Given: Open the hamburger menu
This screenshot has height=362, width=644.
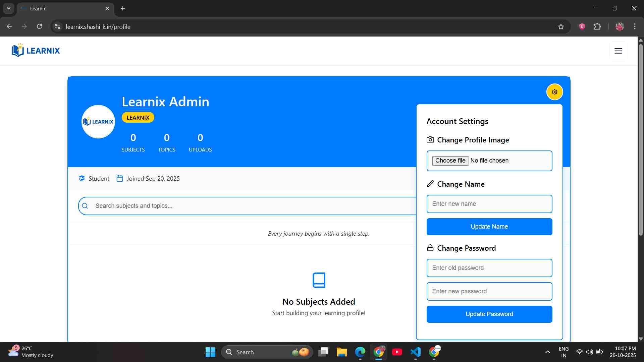Looking at the screenshot, I should 618,51.
